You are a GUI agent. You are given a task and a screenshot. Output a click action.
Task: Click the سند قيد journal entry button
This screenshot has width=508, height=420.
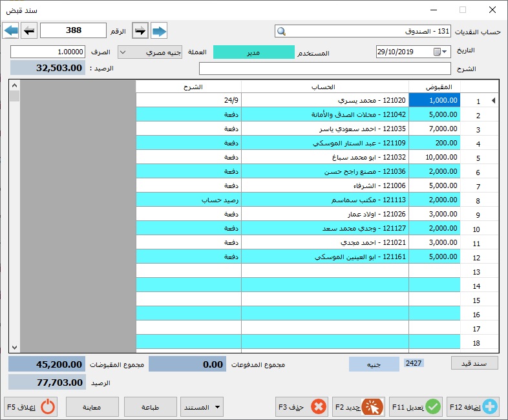click(474, 364)
